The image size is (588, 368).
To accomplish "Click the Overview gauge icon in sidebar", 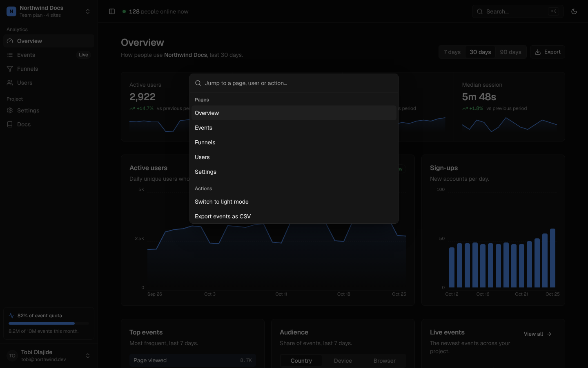I will click(10, 41).
